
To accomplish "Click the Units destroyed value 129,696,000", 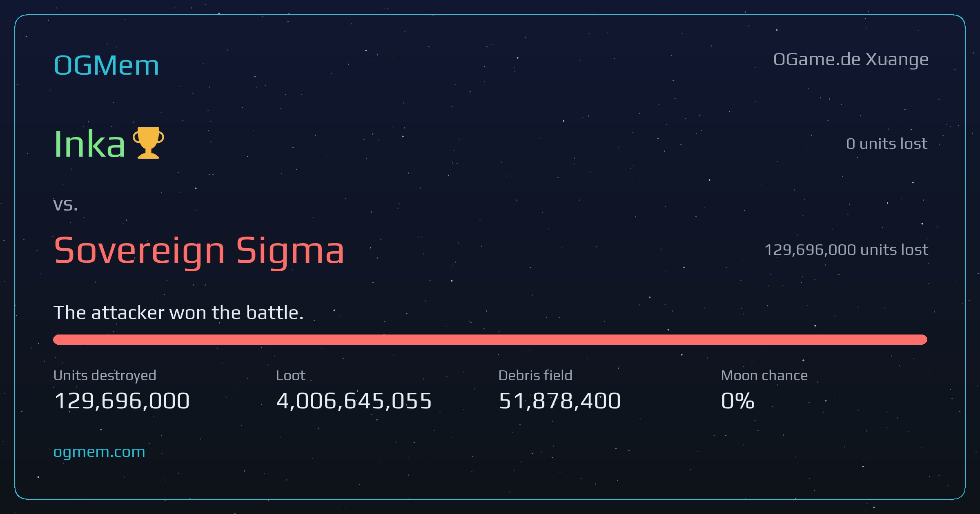I will tap(122, 401).
